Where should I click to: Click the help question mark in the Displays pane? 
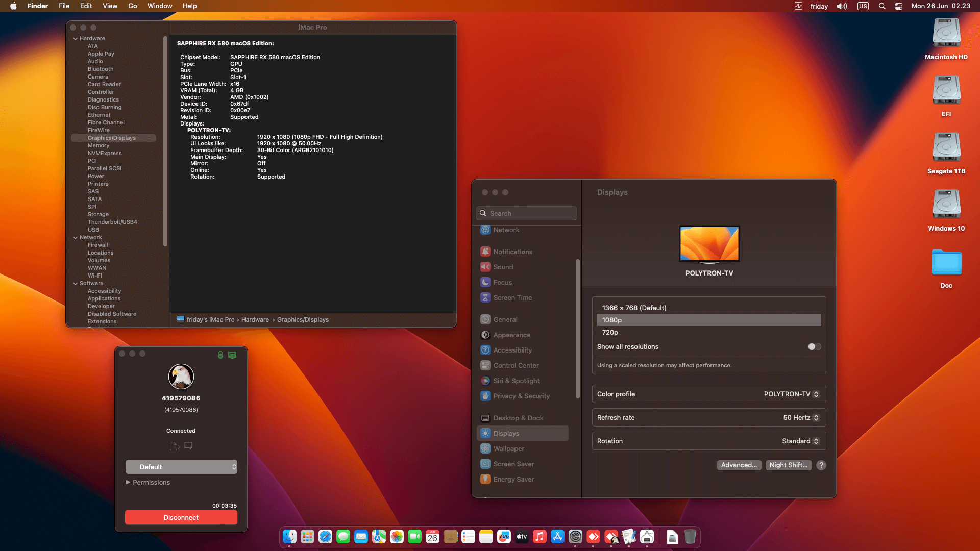click(821, 465)
